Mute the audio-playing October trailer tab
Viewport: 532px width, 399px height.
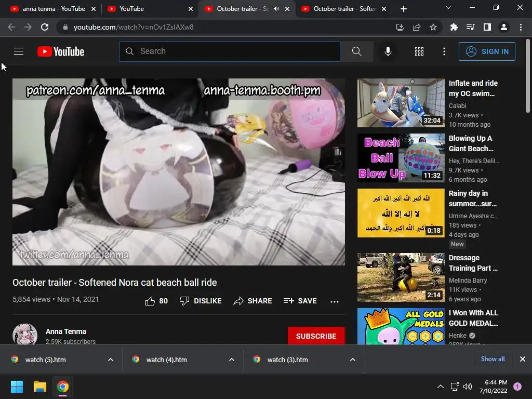(276, 9)
